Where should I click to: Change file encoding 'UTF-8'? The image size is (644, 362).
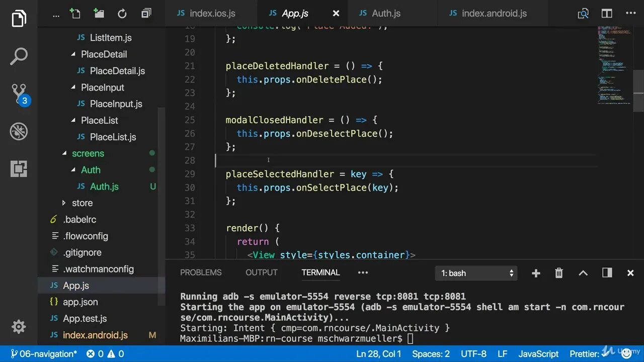pyautogui.click(x=473, y=354)
